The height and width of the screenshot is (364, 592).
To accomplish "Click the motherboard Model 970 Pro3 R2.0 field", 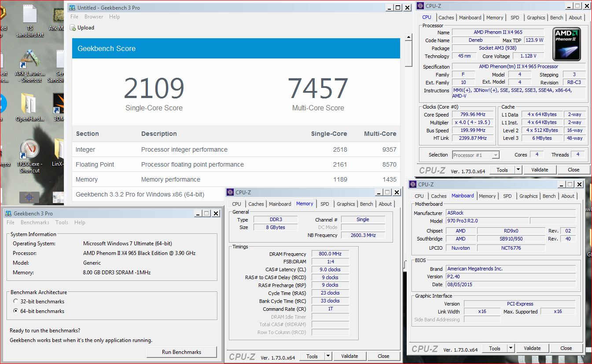I will click(x=487, y=221).
